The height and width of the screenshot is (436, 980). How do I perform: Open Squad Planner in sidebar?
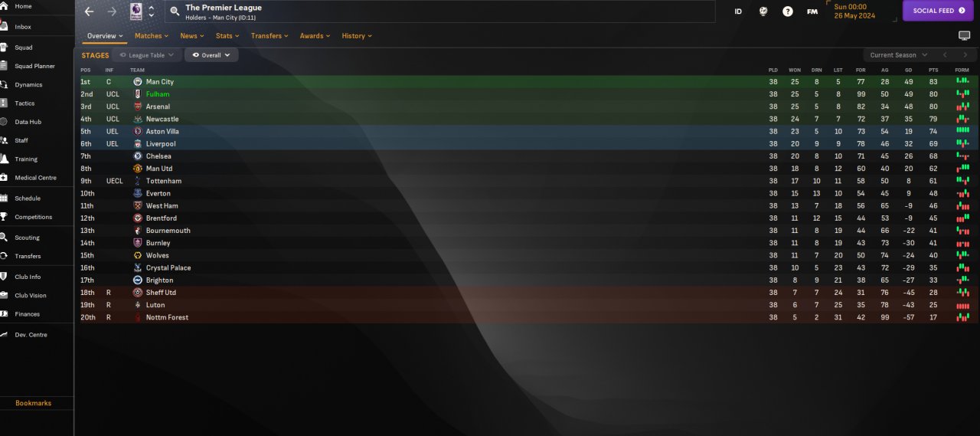(34, 66)
